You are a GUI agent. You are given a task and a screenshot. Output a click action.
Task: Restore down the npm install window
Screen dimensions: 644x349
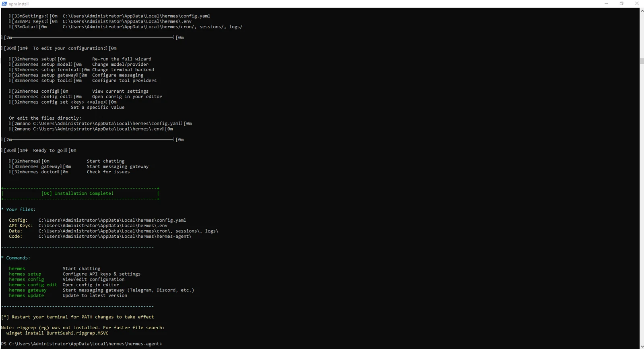click(621, 4)
